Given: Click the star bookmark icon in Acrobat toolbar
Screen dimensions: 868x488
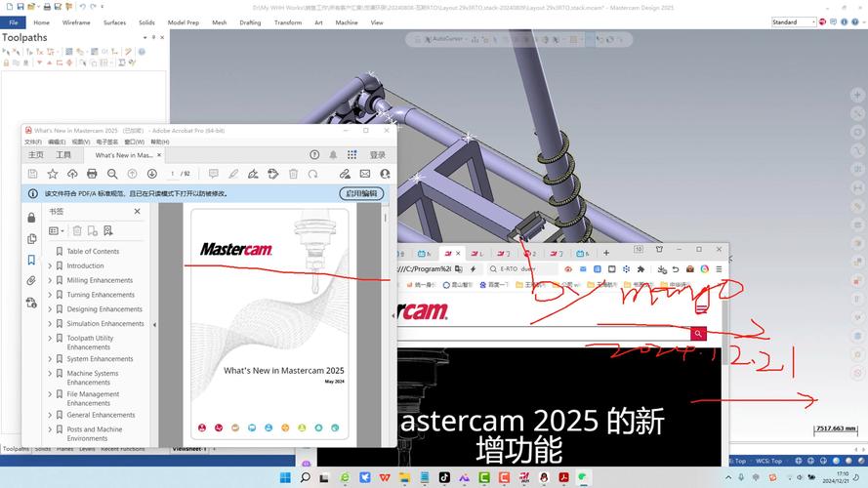Looking at the screenshot, I should pyautogui.click(x=53, y=174).
